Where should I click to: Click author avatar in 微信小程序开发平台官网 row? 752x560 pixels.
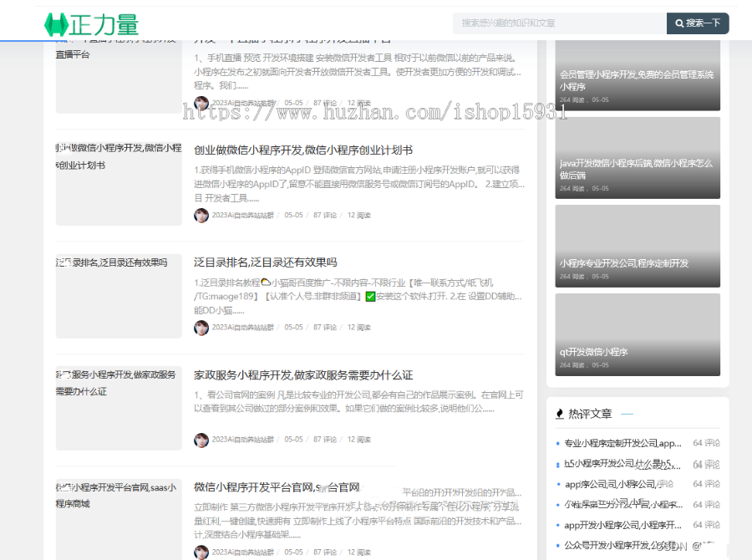coord(201,552)
